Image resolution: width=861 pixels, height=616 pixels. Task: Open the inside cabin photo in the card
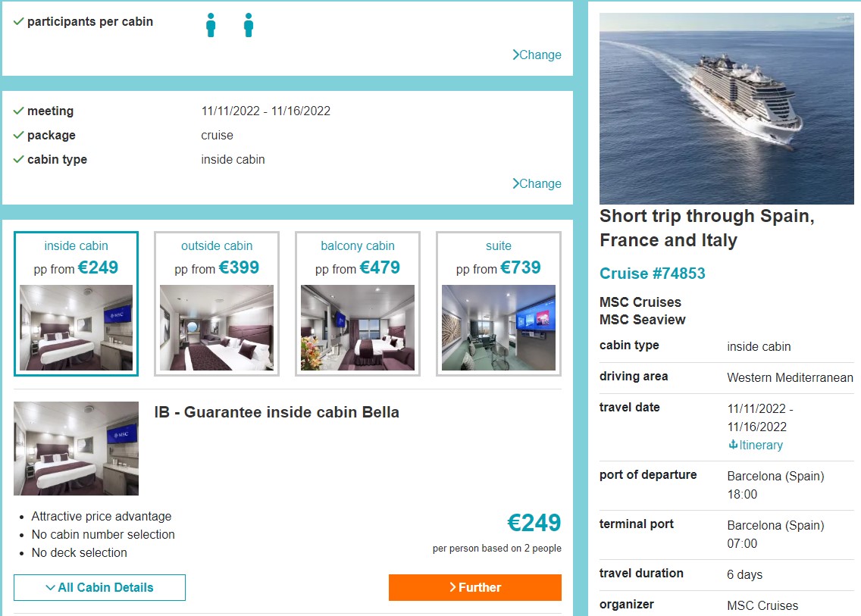tap(76, 327)
